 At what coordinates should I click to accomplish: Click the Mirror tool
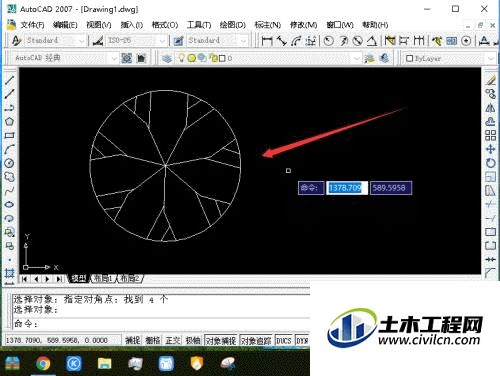(x=490, y=108)
